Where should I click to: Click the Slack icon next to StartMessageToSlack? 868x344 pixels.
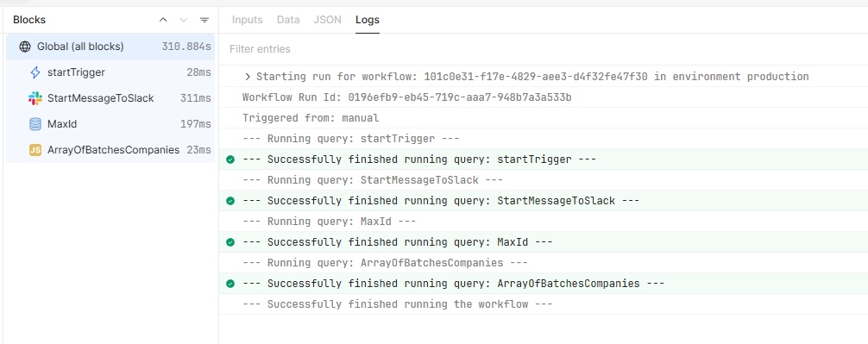[x=35, y=98]
